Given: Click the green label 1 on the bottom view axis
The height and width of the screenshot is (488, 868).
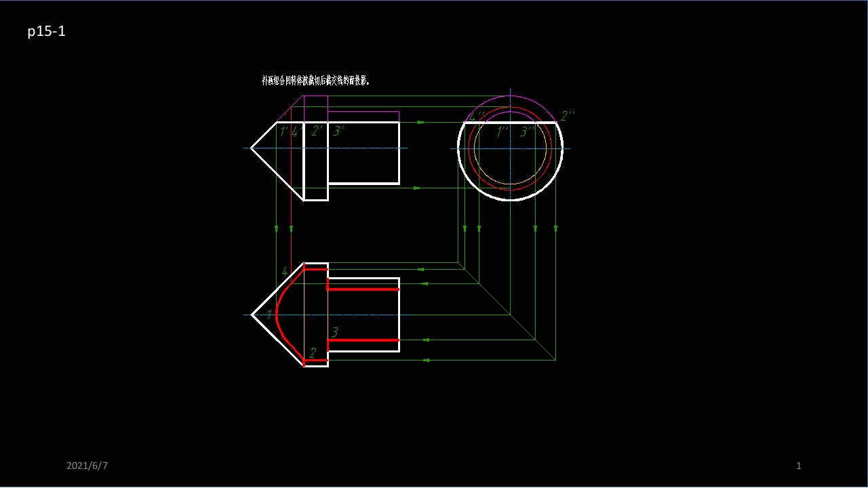Looking at the screenshot, I should click(269, 315).
